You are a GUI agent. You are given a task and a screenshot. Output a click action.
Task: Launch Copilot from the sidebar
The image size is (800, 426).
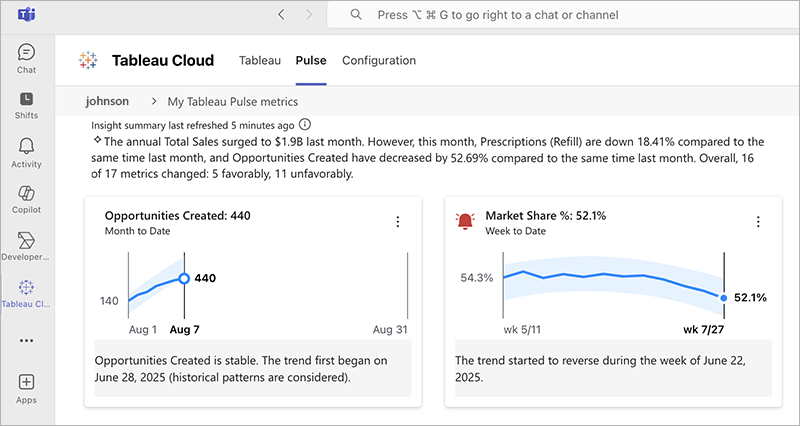tap(27, 198)
